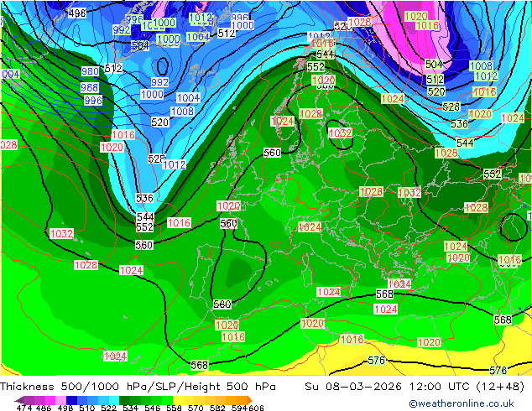Pick the cyan legend swatch above 522
The width and height of the screenshot is (532, 411).
(x=114, y=400)
